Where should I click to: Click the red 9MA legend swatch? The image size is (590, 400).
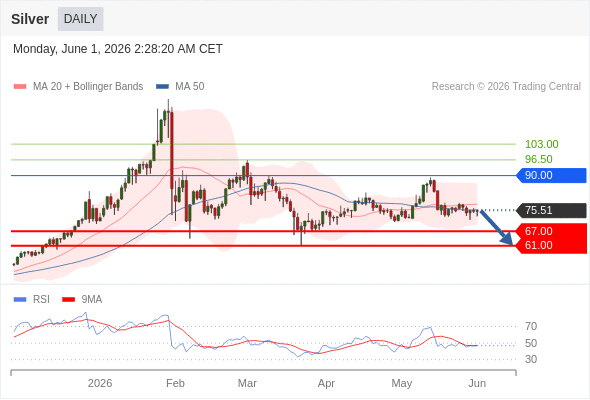pyautogui.click(x=68, y=300)
